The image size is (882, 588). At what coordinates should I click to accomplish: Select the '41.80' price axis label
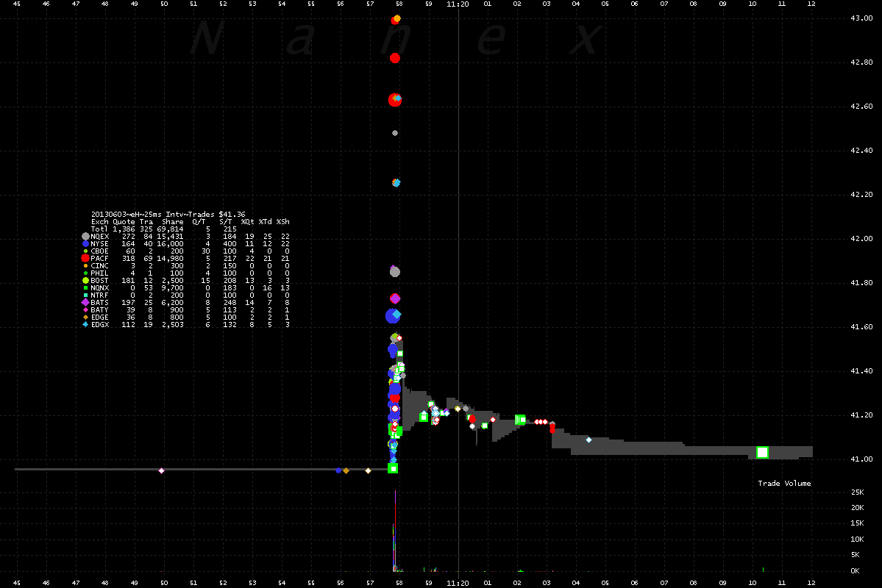tap(861, 283)
